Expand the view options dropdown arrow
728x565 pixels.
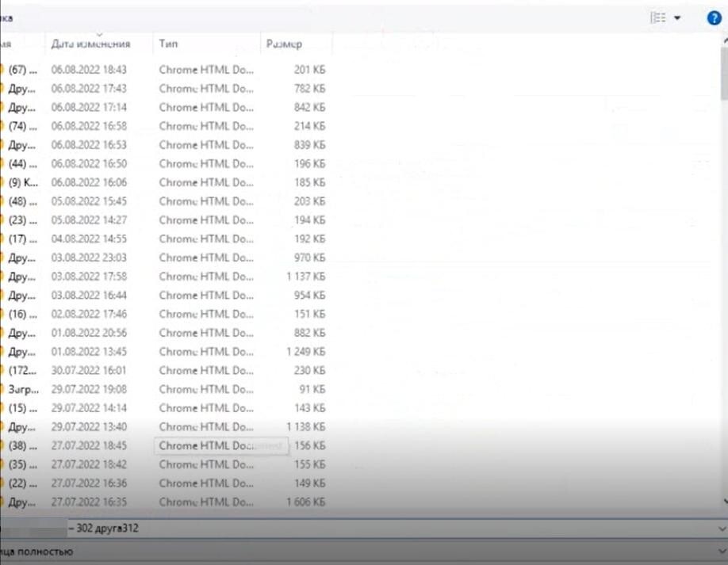(677, 18)
